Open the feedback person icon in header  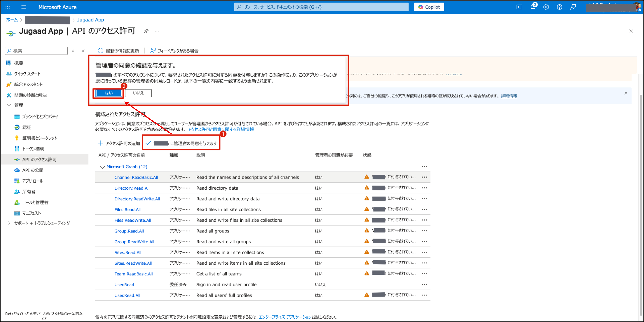(x=573, y=7)
